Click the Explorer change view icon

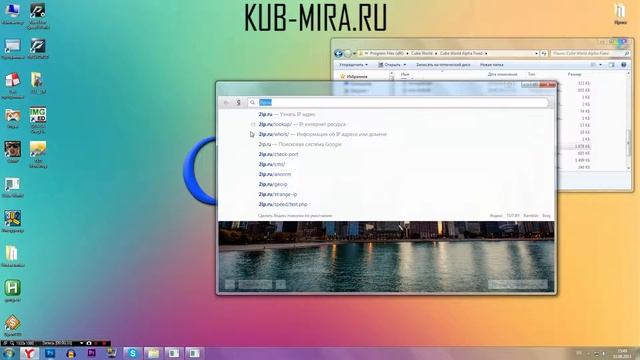(x=593, y=65)
